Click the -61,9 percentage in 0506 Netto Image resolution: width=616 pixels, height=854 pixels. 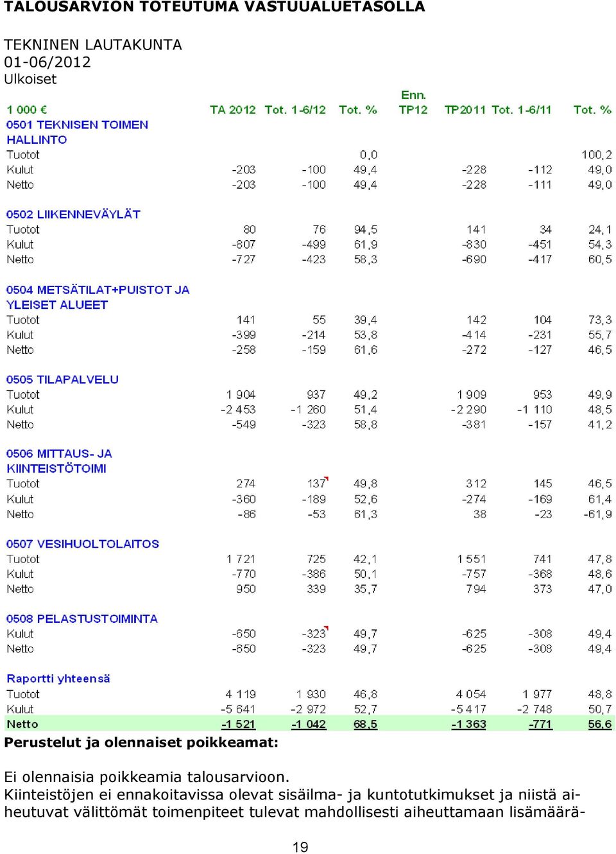pyautogui.click(x=598, y=514)
